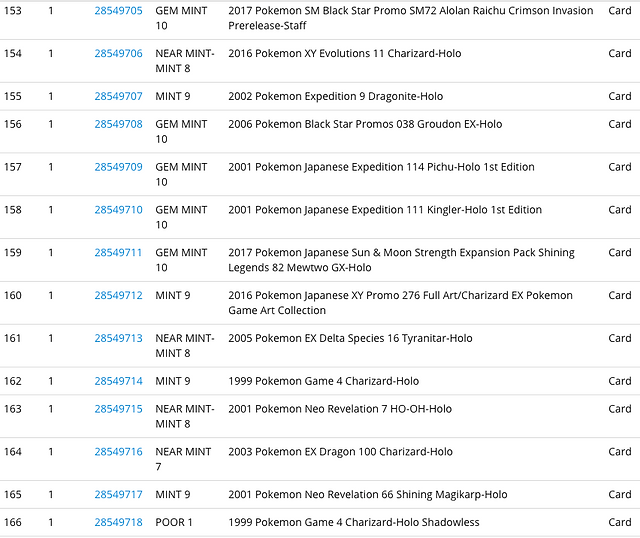
Task: Select line number 159
Action: point(13,253)
